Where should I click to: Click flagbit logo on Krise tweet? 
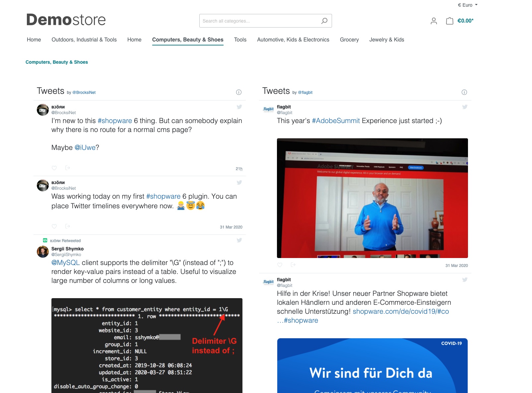click(268, 282)
